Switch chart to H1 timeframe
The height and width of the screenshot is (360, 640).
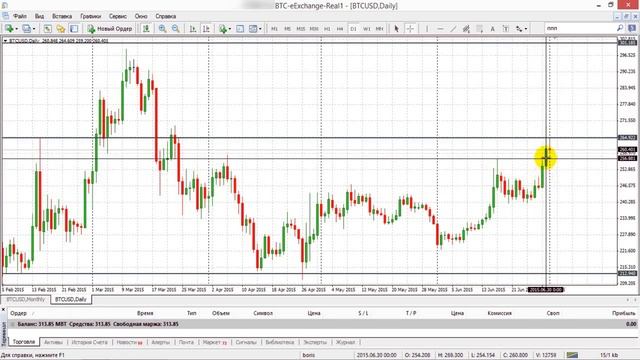327,29
